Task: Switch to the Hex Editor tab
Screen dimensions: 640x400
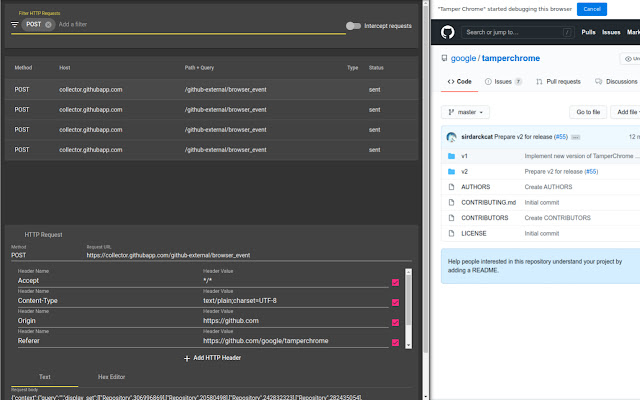Action: pyautogui.click(x=110, y=377)
